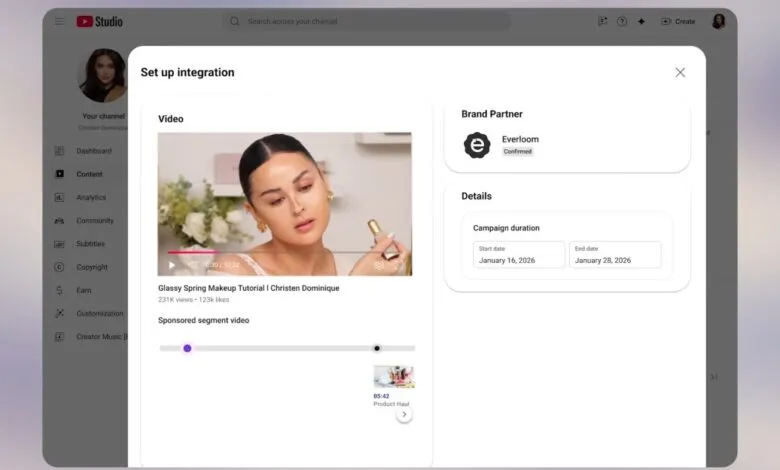Click the Analytics chart icon
This screenshot has height=470, width=780.
[x=59, y=197]
